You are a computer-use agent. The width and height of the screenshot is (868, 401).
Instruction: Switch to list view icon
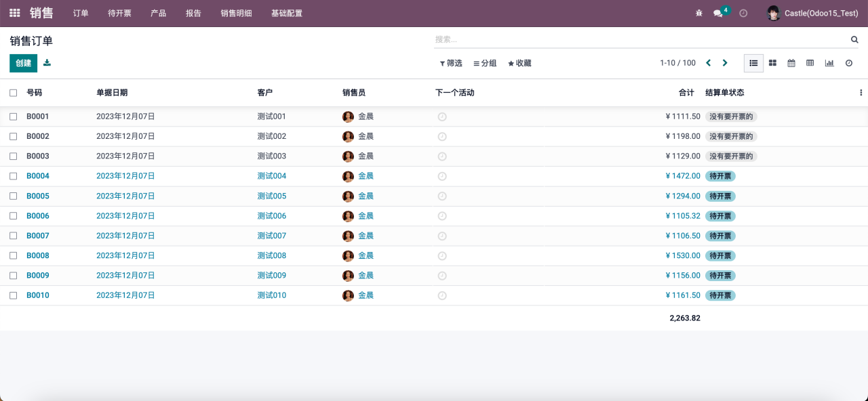pos(753,63)
